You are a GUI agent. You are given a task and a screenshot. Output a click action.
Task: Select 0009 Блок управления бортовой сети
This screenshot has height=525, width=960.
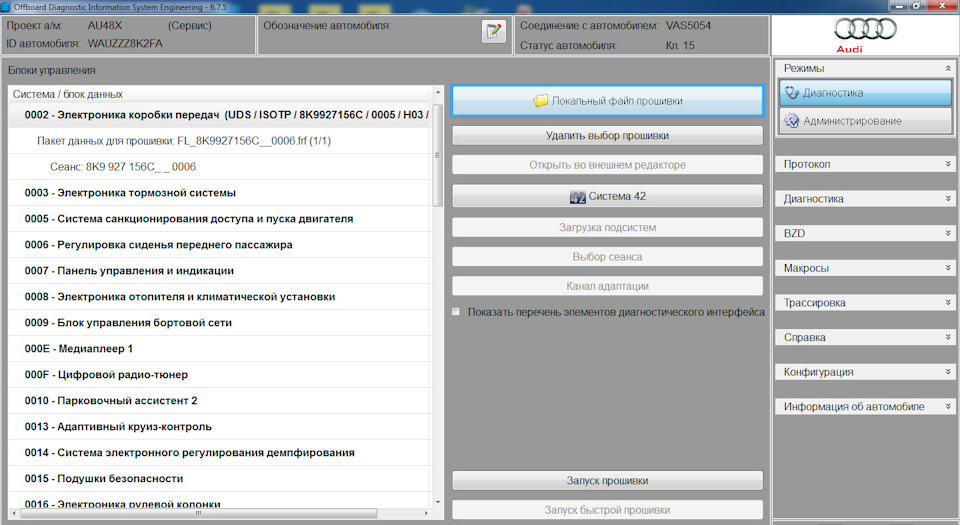click(220, 322)
